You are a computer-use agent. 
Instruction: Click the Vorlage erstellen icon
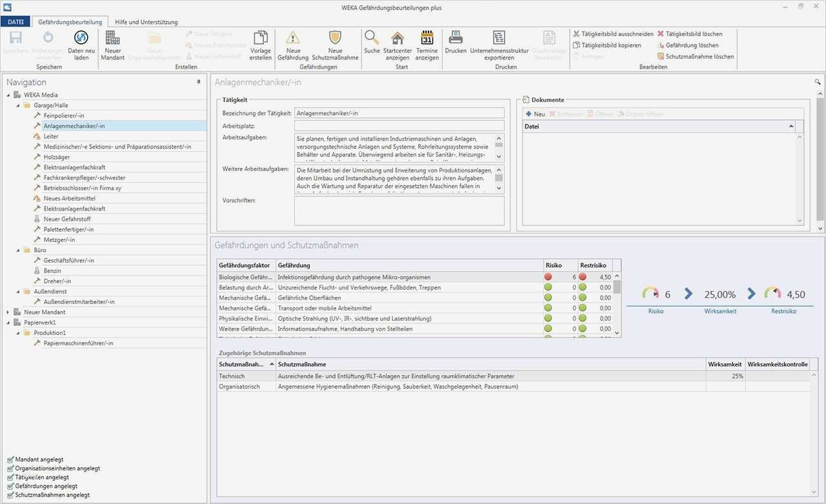click(261, 38)
